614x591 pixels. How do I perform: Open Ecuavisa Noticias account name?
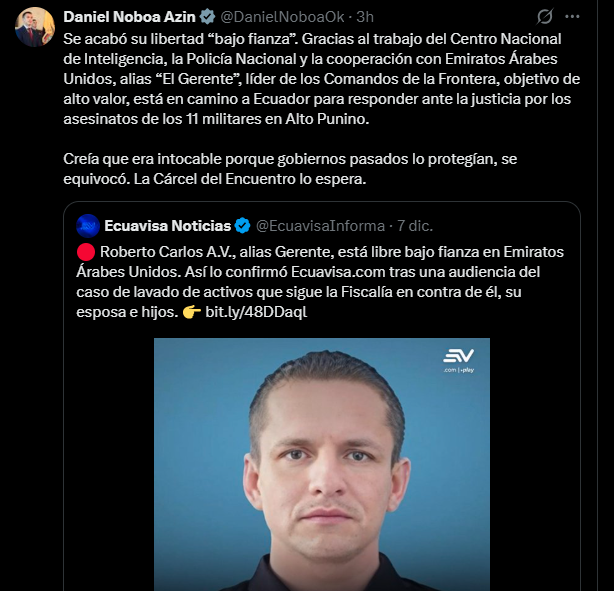click(168, 225)
